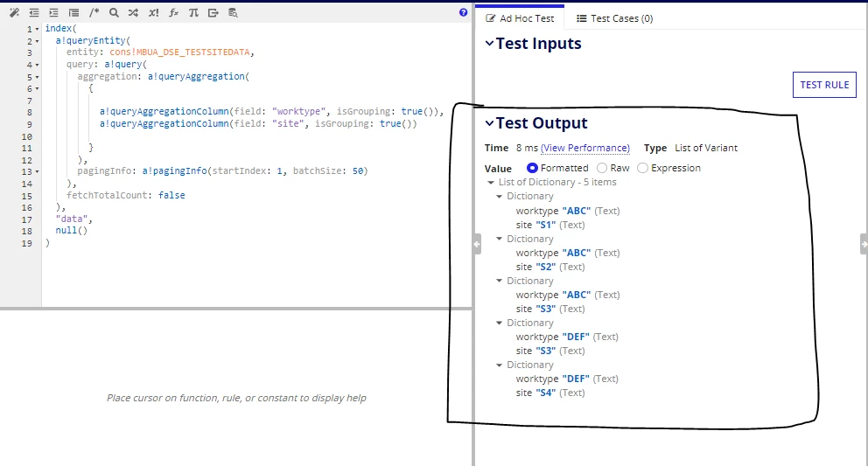
Task: Click the x! rule input icon
Action: [153, 12]
